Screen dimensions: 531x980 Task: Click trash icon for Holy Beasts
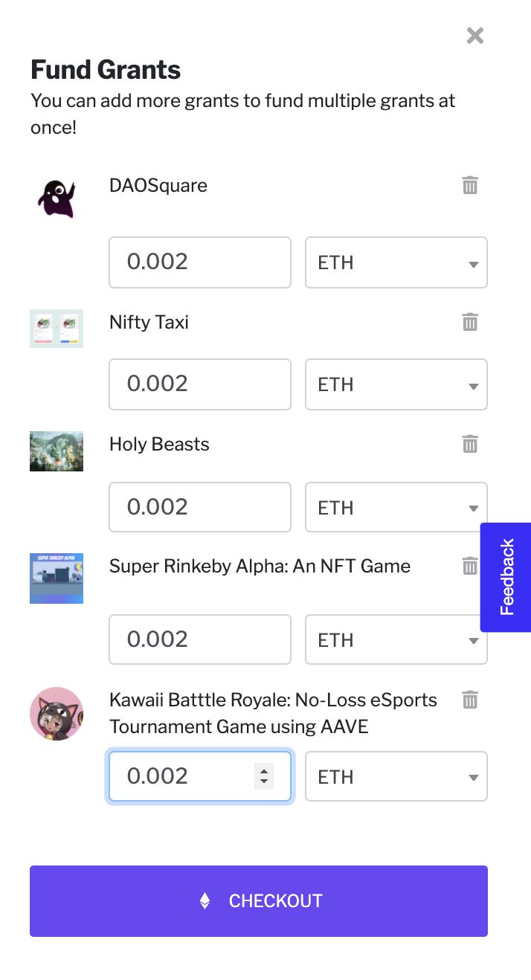point(470,444)
